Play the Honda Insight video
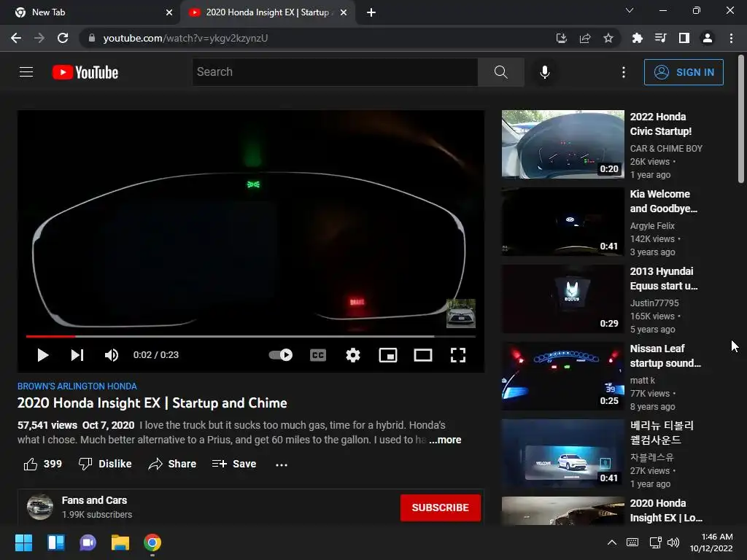 (x=43, y=355)
